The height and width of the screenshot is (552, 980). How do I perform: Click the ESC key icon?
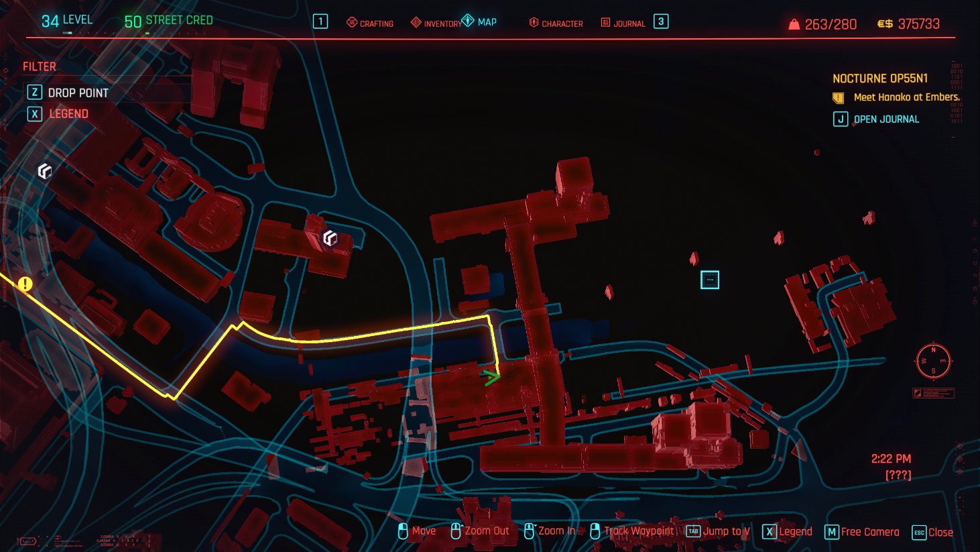click(x=919, y=533)
